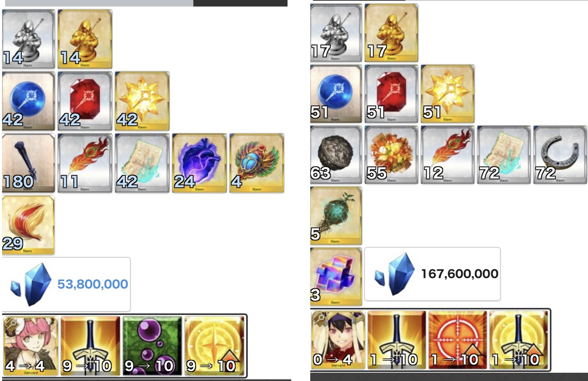588x381 pixels.
Task: Click the black nail item with 180
Action: (x=28, y=163)
